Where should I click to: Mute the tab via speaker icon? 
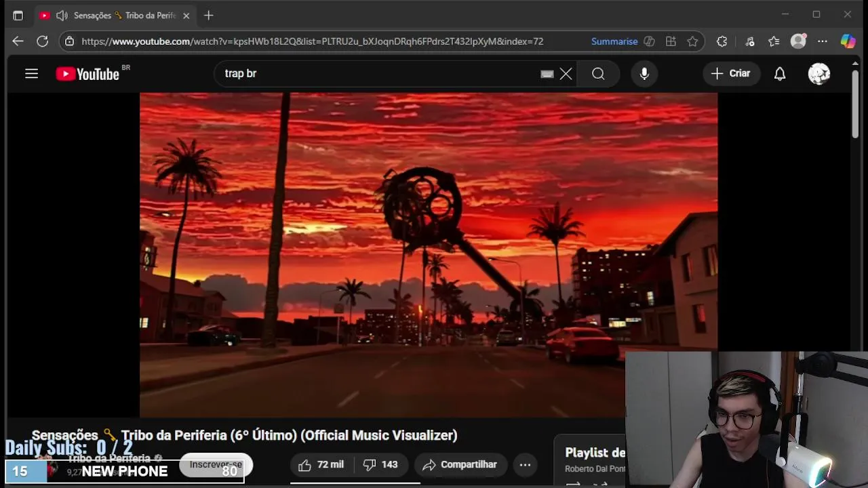click(62, 15)
